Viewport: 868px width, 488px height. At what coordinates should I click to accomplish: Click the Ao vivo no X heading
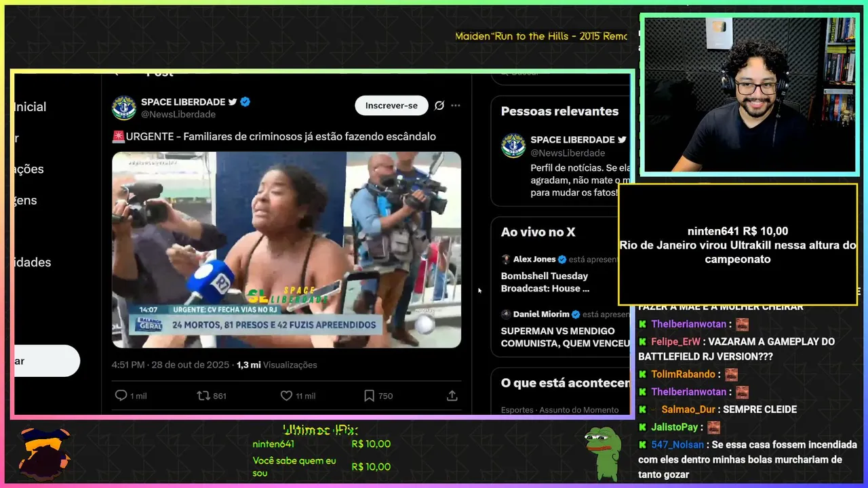(538, 232)
